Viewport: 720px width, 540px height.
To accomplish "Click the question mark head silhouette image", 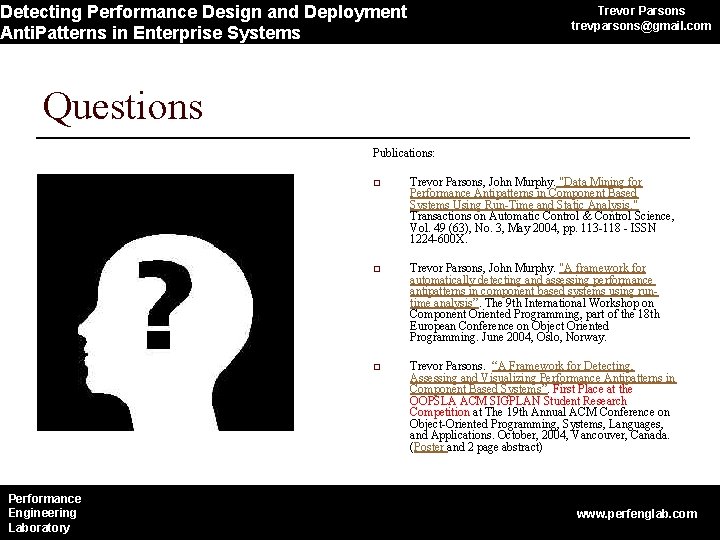I will click(x=165, y=302).
